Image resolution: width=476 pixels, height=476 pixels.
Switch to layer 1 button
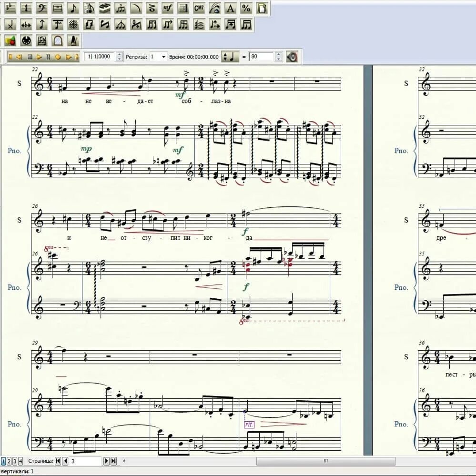coord(3,461)
